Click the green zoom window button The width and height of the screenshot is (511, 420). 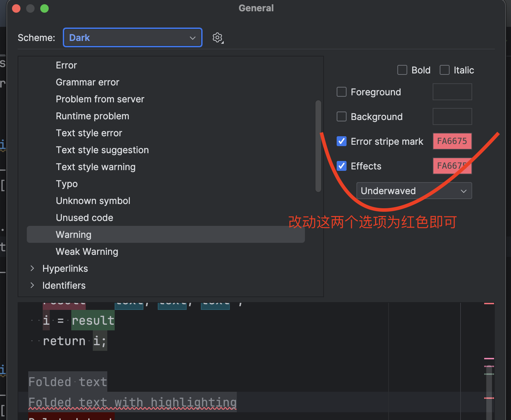(x=44, y=8)
